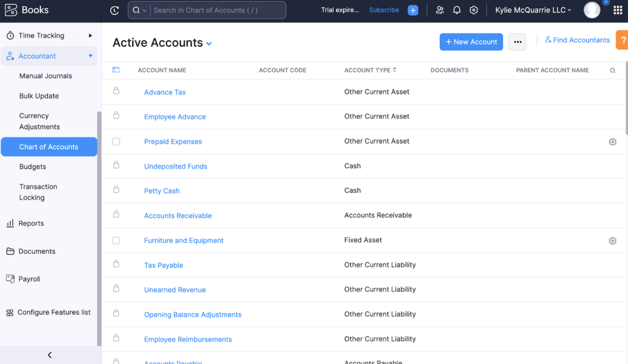Image resolution: width=628 pixels, height=364 pixels.
Task: Open the Payroll section icon
Action: (x=10, y=279)
